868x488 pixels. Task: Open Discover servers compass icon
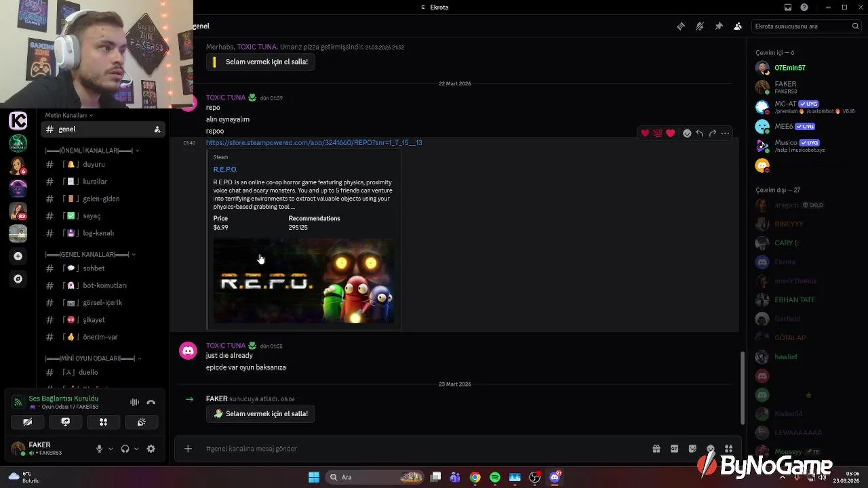18,279
